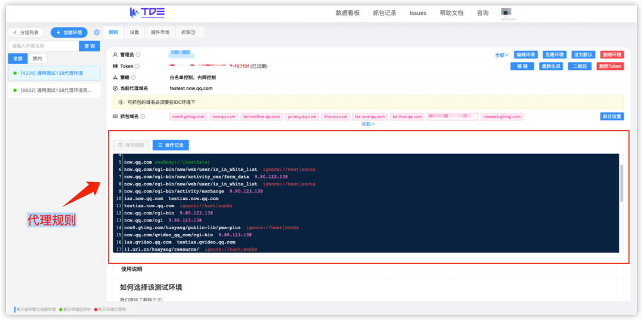Click the TDE logo

(x=147, y=13)
